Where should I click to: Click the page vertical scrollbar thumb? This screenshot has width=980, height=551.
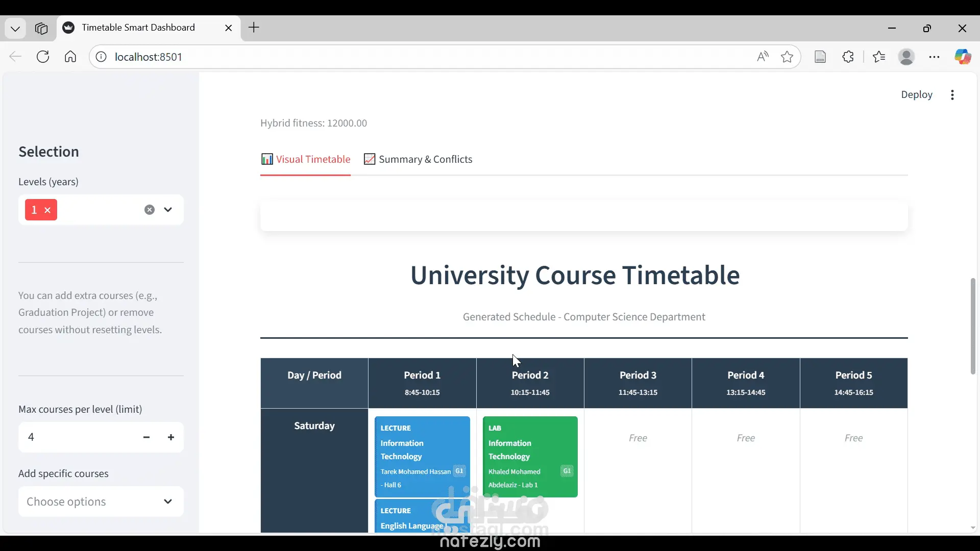(973, 327)
